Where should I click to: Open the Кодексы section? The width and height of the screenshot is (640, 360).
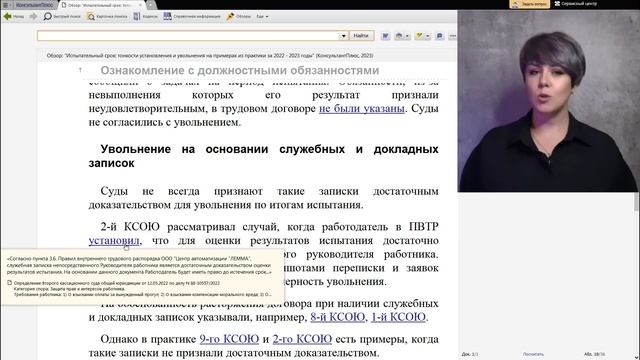(145, 16)
